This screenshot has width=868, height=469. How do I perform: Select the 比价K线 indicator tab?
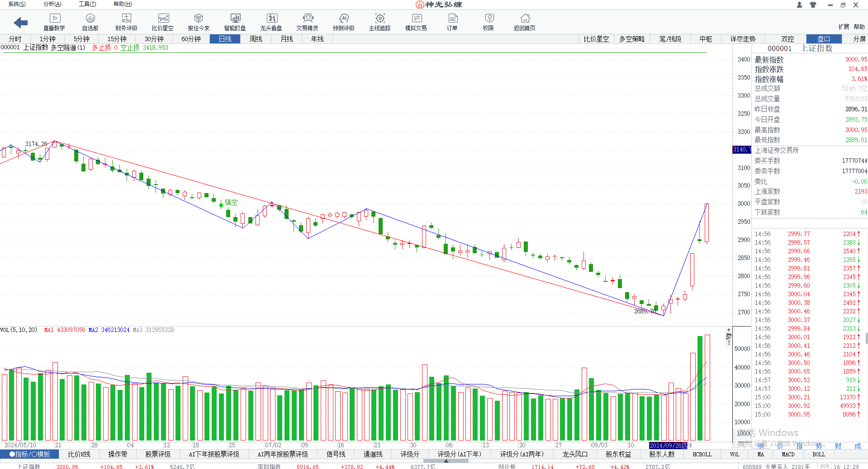tap(79, 454)
